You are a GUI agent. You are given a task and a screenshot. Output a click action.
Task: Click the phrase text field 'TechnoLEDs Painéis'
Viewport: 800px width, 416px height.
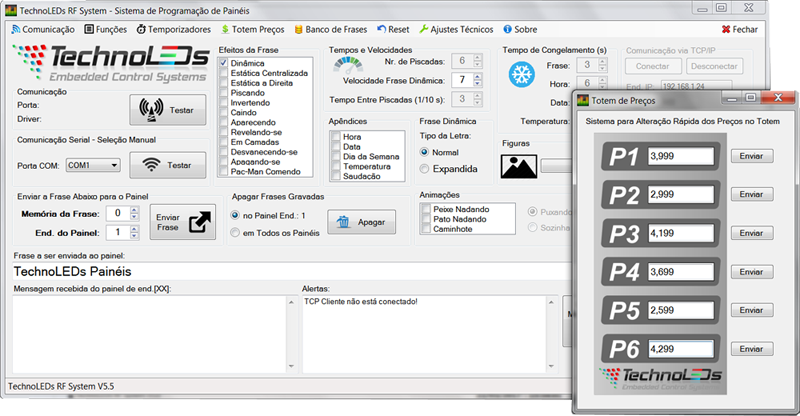pyautogui.click(x=291, y=272)
